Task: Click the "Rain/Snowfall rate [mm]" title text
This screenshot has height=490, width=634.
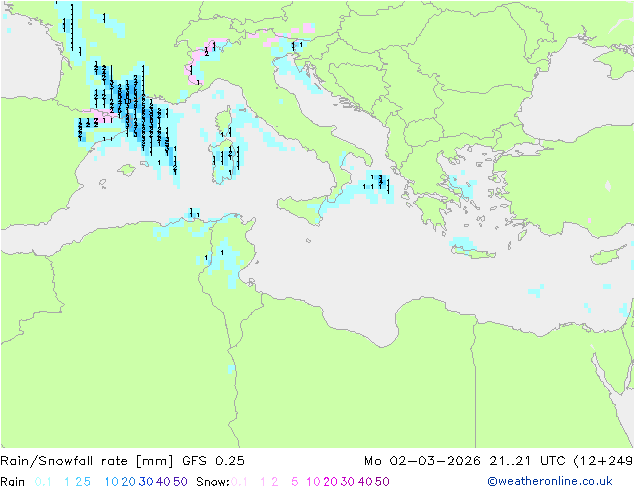Action: click(87, 461)
